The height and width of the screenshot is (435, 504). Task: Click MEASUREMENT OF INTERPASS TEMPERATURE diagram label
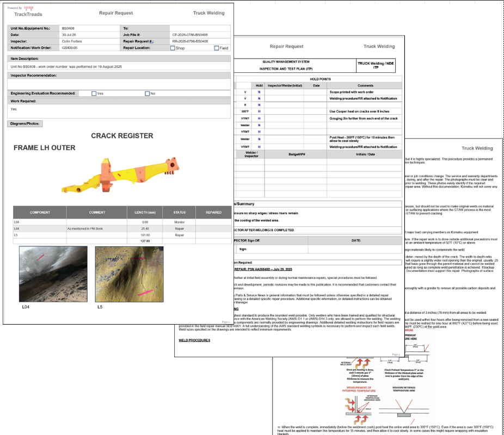[x=358, y=389]
